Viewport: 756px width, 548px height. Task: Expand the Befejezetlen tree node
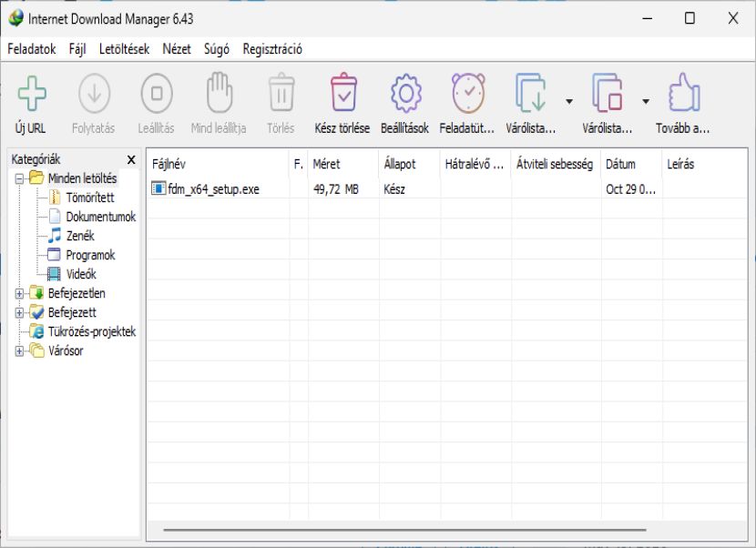point(19,293)
